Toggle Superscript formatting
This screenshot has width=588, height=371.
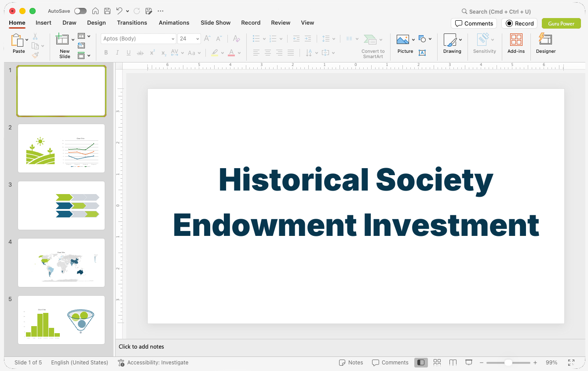point(152,53)
